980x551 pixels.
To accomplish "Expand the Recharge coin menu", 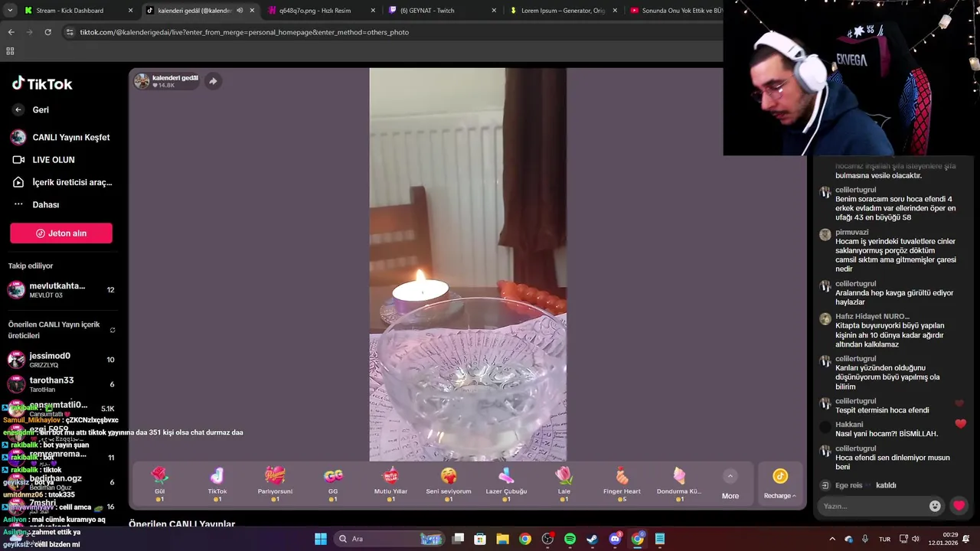I will click(x=780, y=485).
